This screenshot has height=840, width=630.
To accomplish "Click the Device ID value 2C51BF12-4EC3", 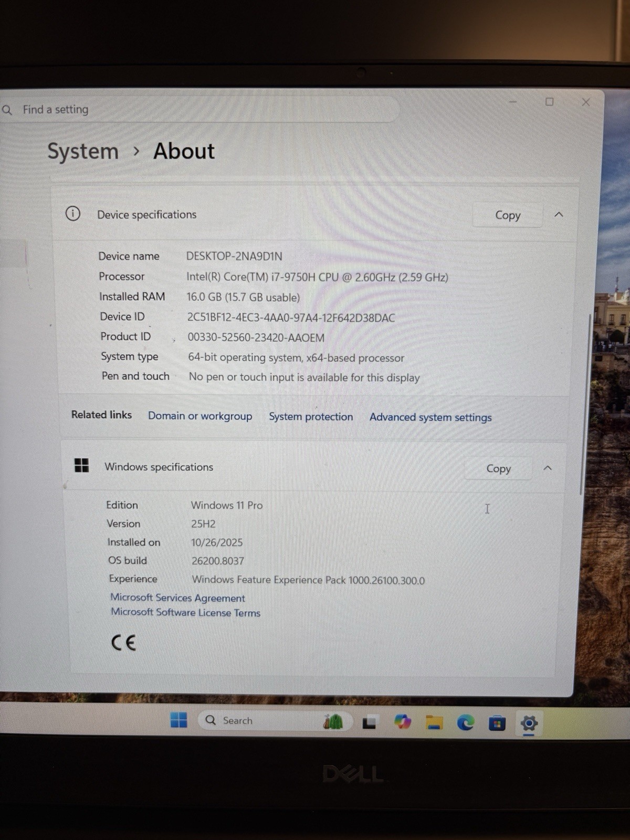I will tap(291, 317).
